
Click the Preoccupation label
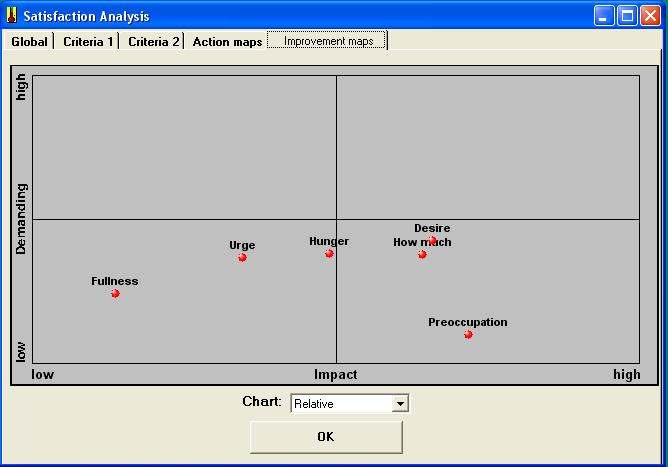tap(468, 322)
